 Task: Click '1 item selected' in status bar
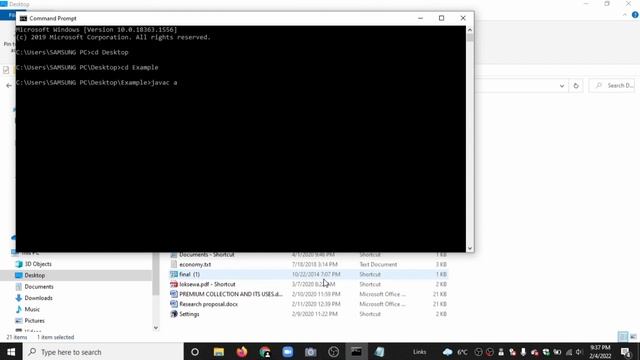(x=56, y=337)
